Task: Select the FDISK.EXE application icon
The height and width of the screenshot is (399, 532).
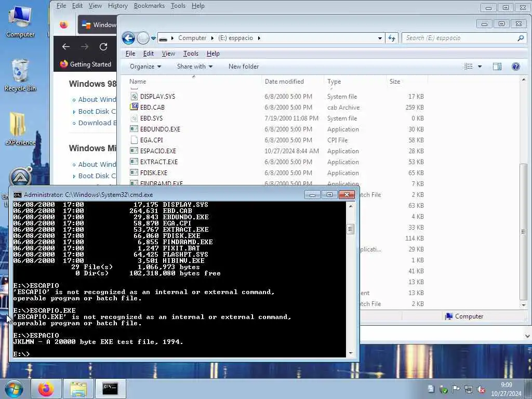Action: 134,172
